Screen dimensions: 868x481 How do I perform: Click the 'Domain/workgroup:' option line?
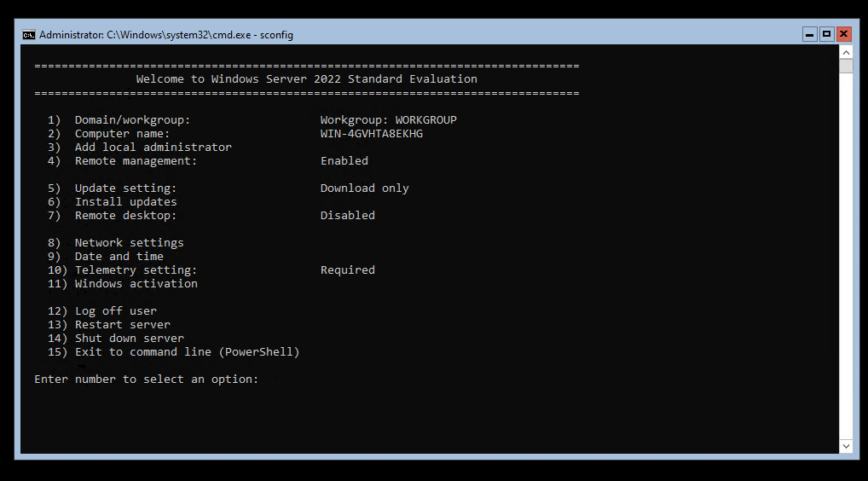click(x=119, y=120)
